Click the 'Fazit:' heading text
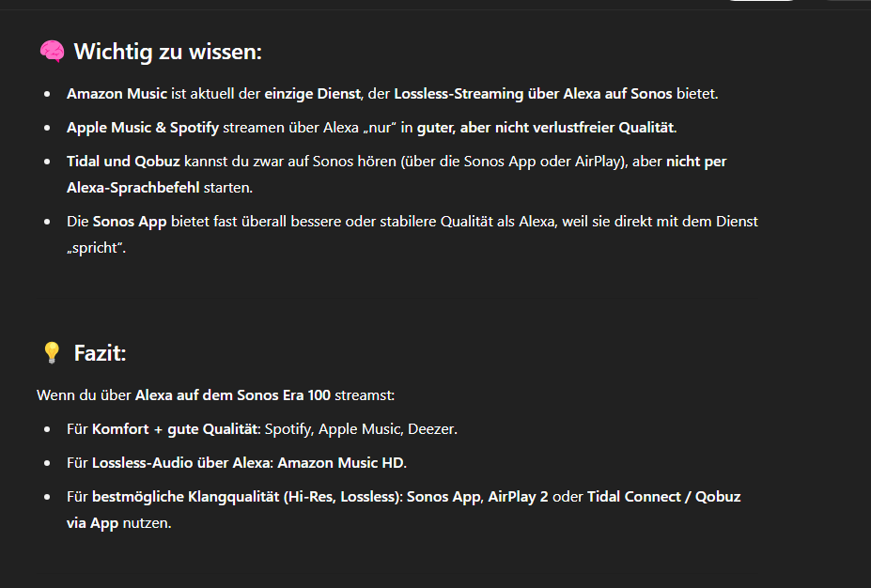Screen dimensions: 871x588 (x=100, y=353)
